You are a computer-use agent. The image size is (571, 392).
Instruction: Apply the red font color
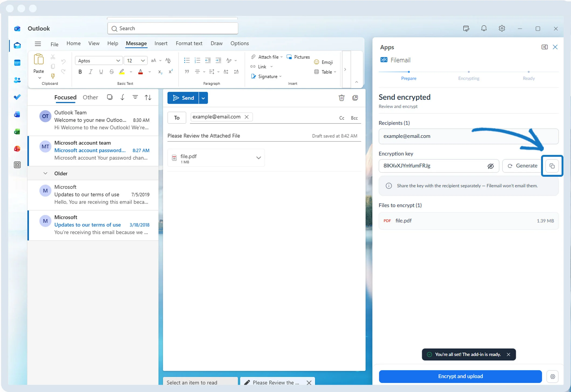141,72
